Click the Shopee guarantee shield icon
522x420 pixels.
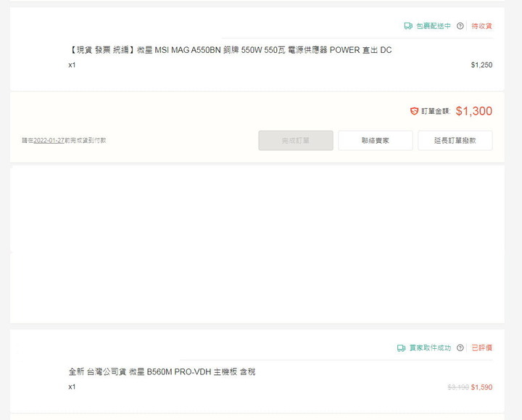coord(414,111)
